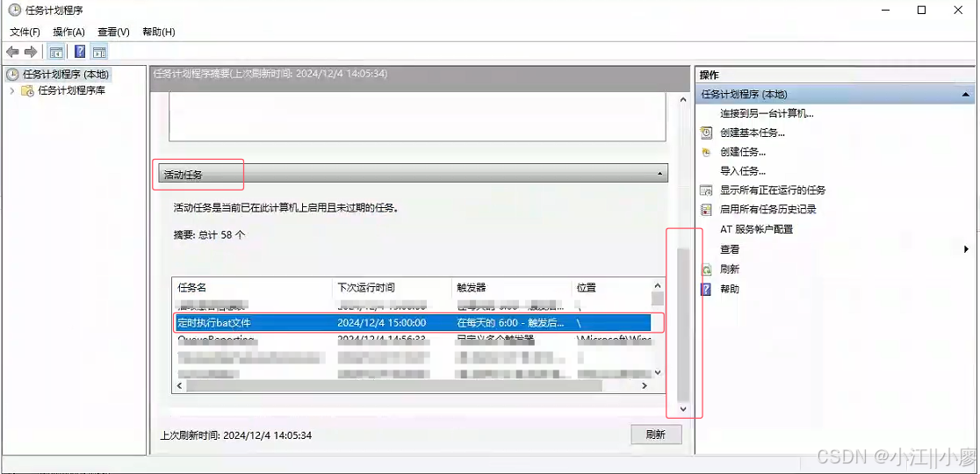
Task: Click 创建任务... action
Action: click(x=743, y=152)
